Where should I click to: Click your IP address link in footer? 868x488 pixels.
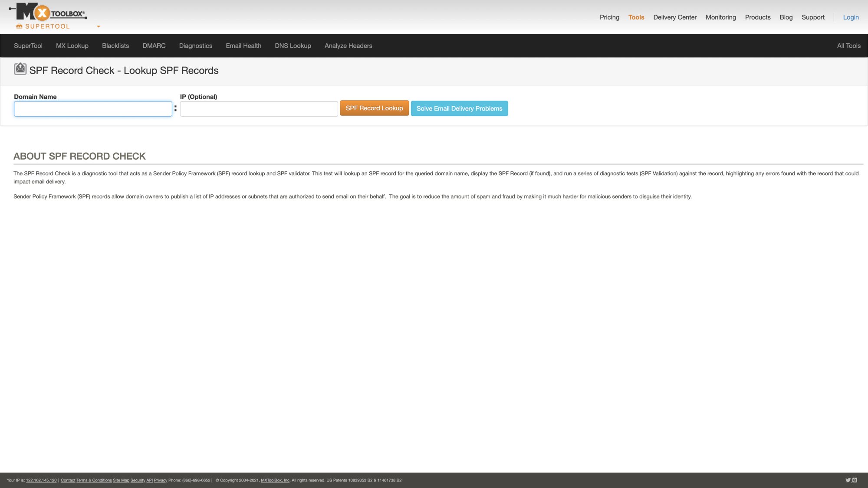click(41, 480)
